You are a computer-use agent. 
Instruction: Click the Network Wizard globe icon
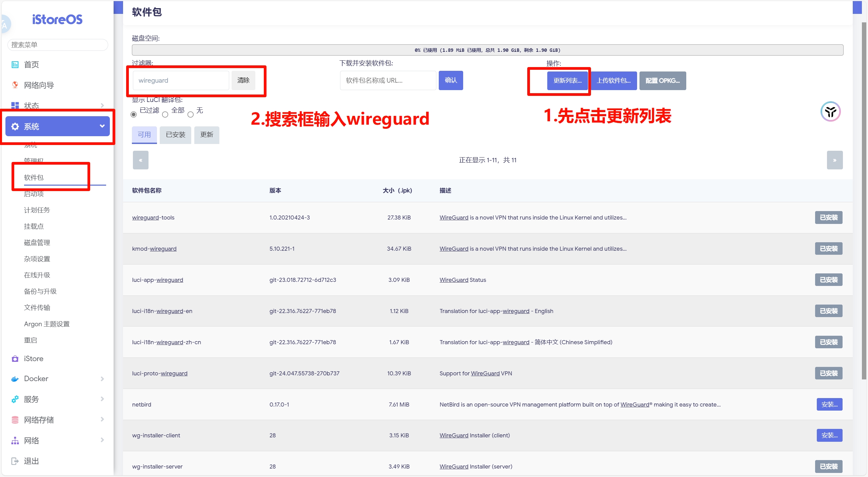coord(15,85)
